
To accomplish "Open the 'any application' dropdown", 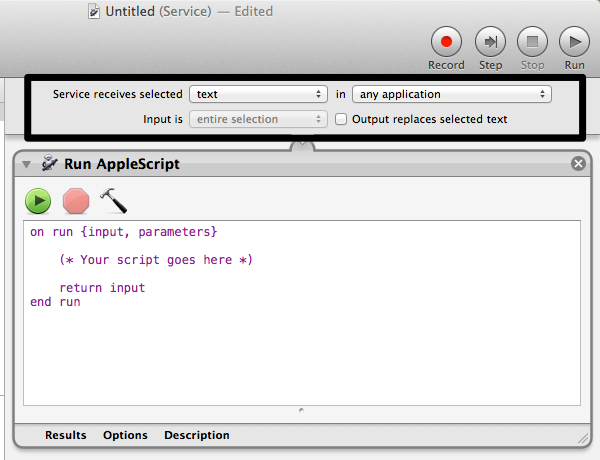I will point(452,94).
